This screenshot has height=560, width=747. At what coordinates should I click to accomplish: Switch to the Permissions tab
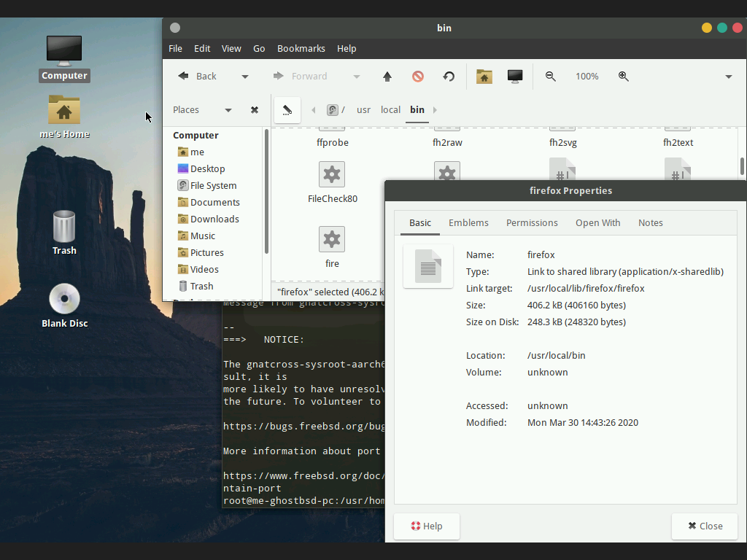click(x=532, y=223)
